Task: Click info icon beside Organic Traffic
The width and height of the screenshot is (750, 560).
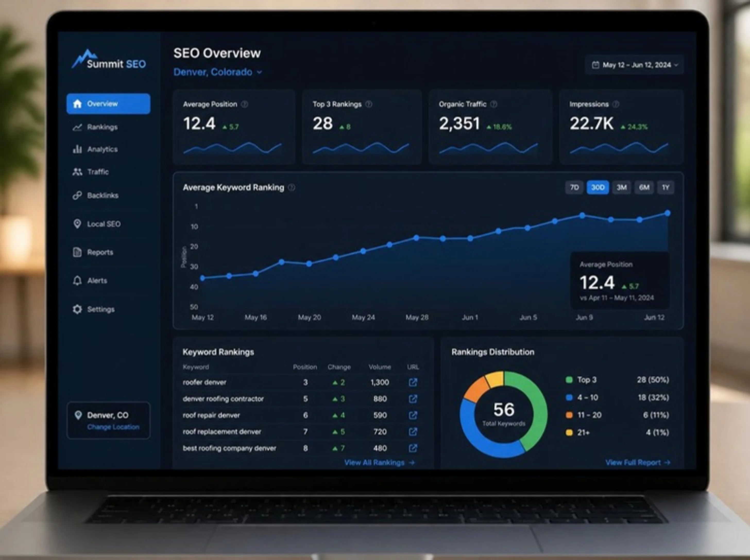Action: coord(494,104)
